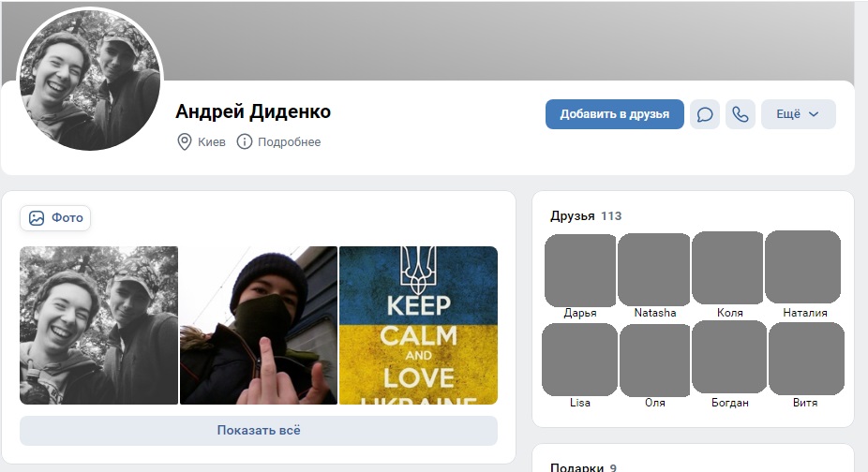
Task: Click the name Витя in friends list
Action: [x=805, y=403]
